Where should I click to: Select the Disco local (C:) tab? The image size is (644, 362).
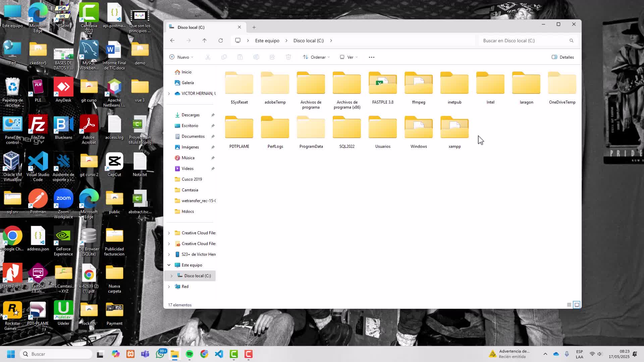[x=205, y=27]
